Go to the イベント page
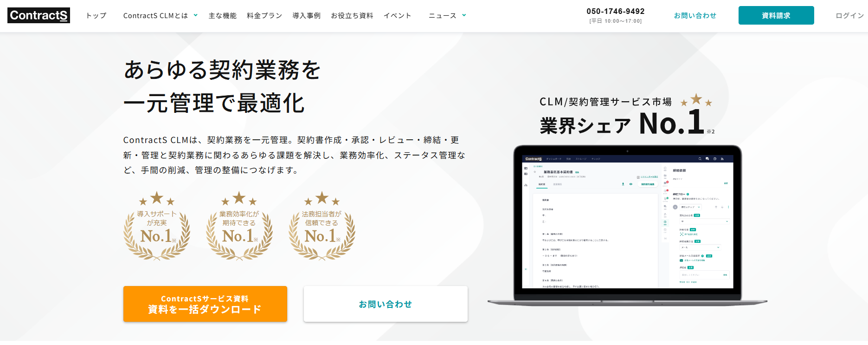Screen dimensions: 868x345 pyautogui.click(x=398, y=16)
